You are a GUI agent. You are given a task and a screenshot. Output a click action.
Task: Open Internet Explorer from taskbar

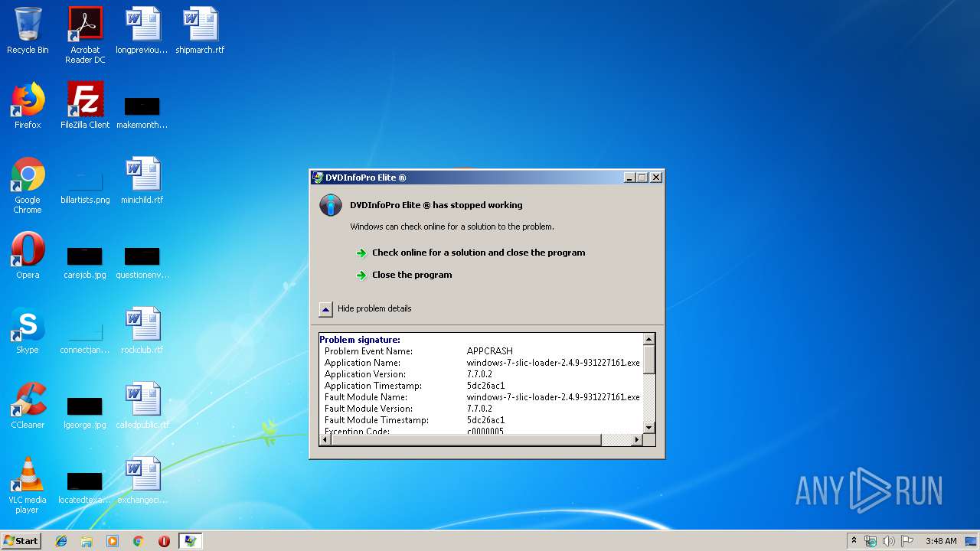61,541
